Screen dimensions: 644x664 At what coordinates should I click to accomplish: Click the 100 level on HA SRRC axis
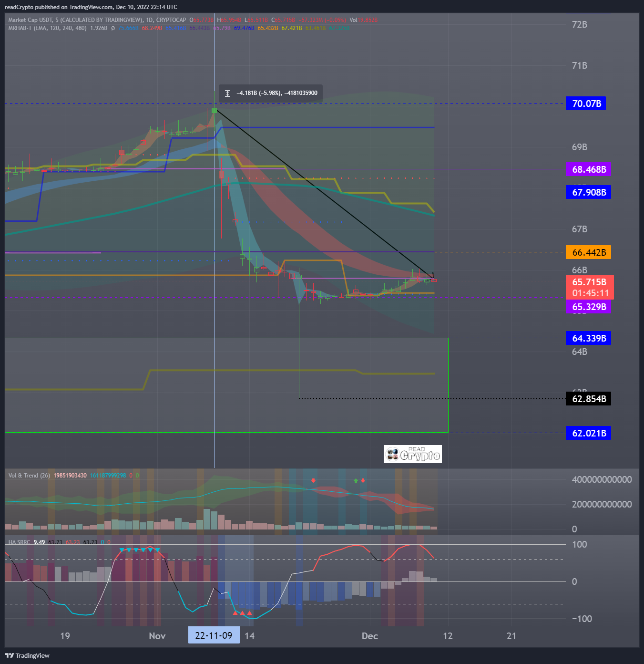(580, 544)
